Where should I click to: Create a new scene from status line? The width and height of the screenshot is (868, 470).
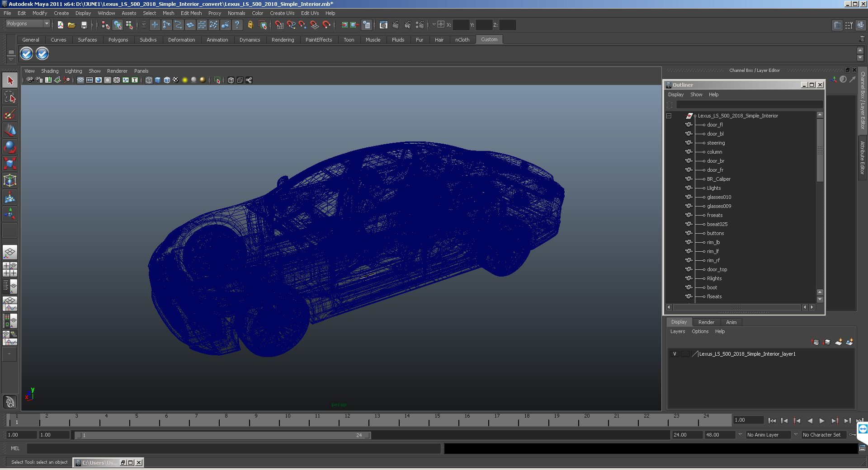[60, 25]
